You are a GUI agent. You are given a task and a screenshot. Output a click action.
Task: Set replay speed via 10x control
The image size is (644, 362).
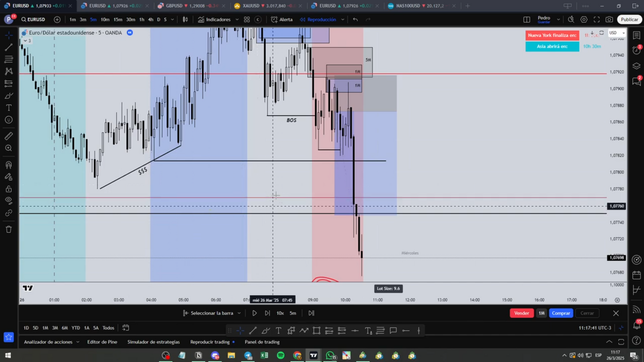point(280,313)
